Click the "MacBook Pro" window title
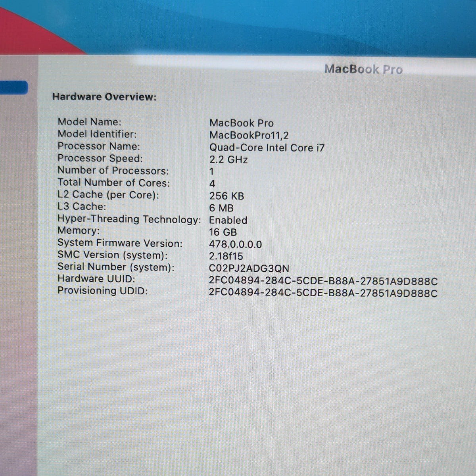 [363, 69]
